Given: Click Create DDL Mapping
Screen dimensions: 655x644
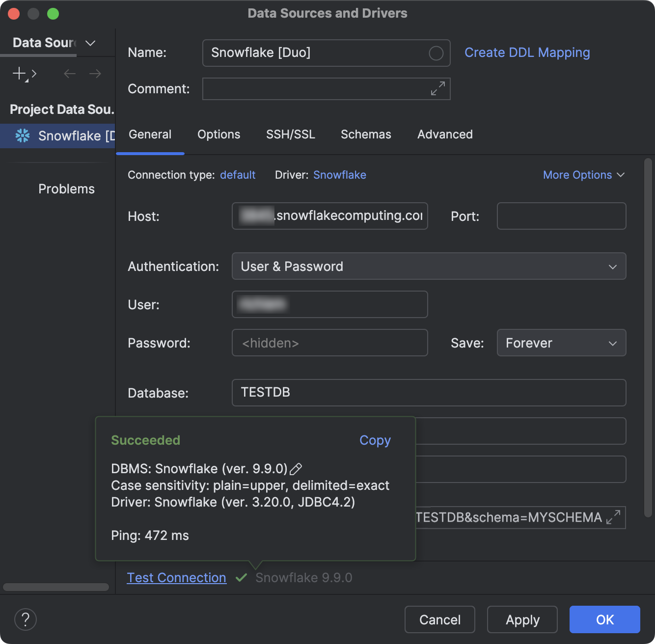Looking at the screenshot, I should (x=527, y=53).
